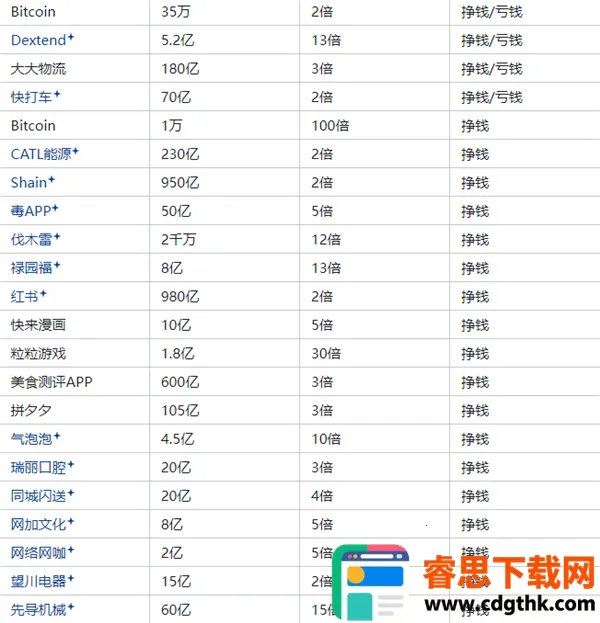Open the 禄园福 link
The width and height of the screenshot is (600, 623).
pos(35,268)
